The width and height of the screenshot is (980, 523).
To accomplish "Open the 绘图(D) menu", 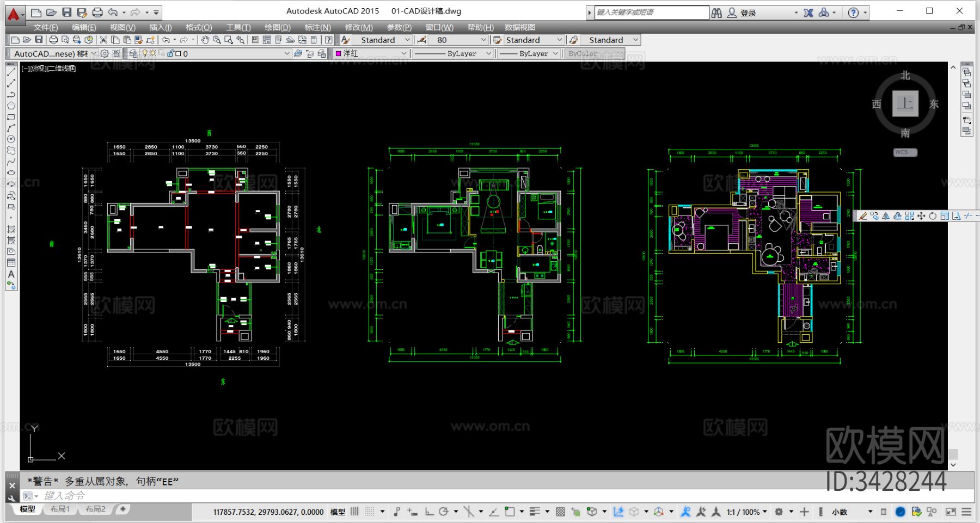I will coord(278,27).
